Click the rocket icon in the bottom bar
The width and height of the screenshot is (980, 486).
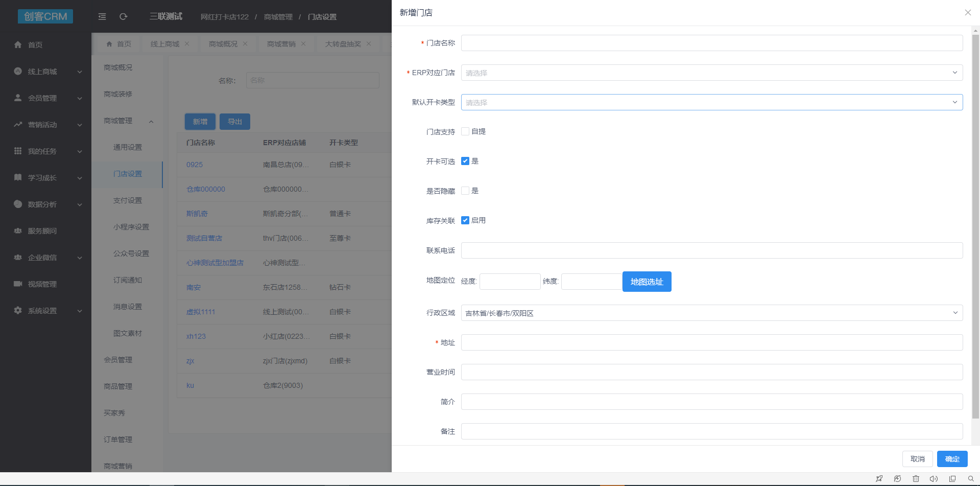click(x=879, y=479)
